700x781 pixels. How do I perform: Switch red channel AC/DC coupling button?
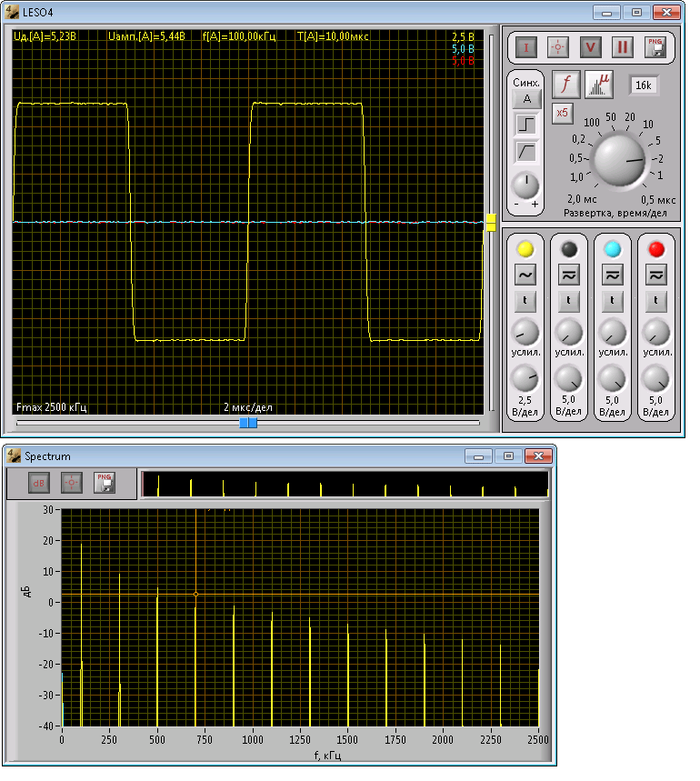tap(656, 275)
